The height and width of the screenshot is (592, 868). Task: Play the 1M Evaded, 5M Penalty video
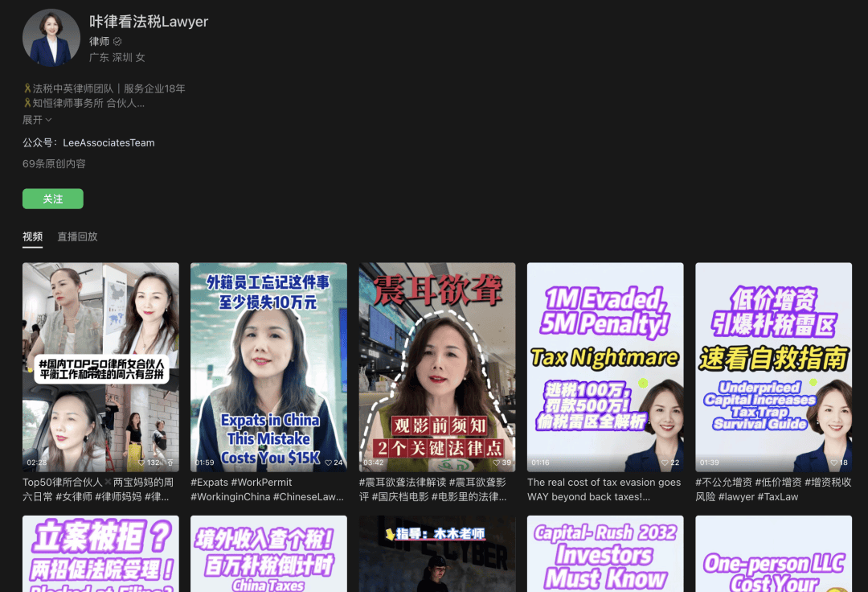coord(604,366)
